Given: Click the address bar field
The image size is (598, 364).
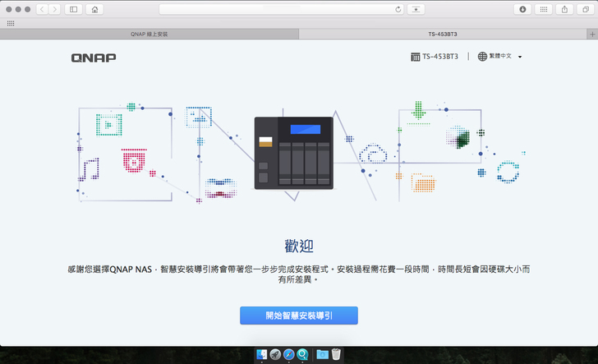Looking at the screenshot, I should 282,9.
